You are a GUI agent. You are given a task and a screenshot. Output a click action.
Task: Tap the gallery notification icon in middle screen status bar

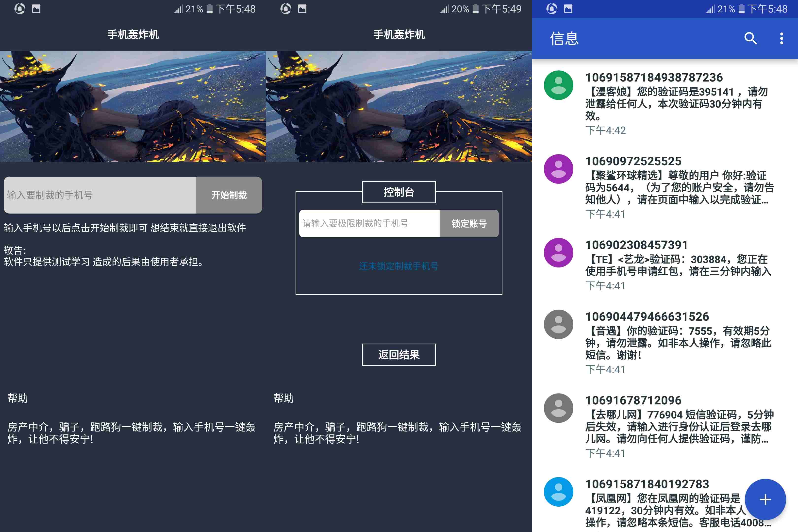pos(302,8)
